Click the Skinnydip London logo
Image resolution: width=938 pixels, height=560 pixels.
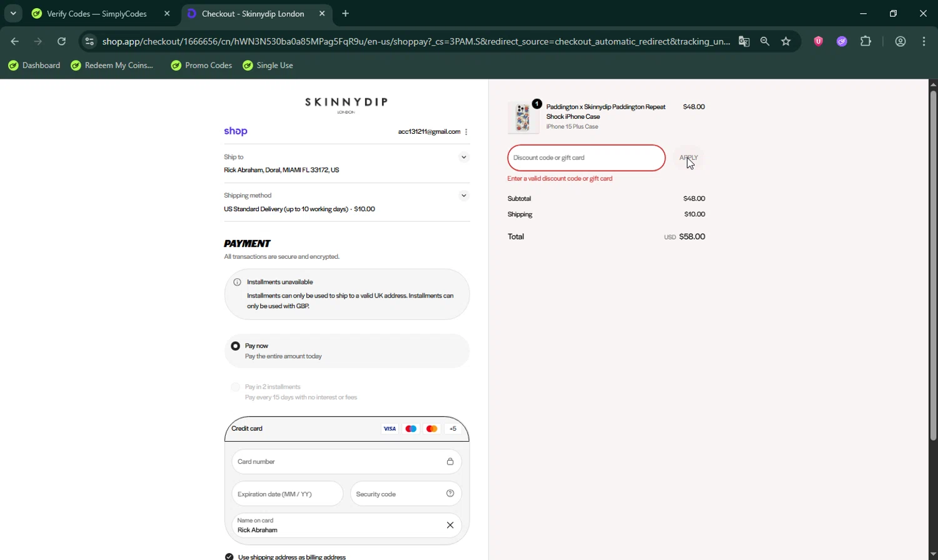(x=346, y=104)
